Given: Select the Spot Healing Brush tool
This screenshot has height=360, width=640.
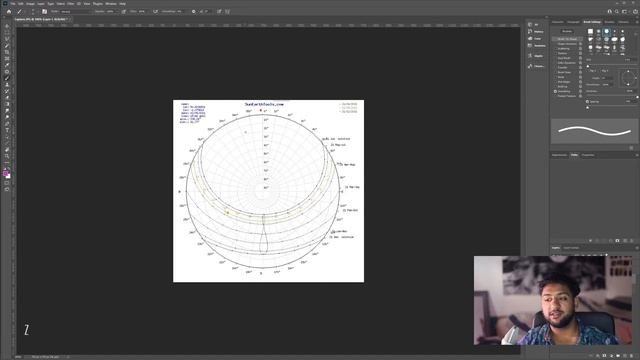Looking at the screenshot, I should click(x=7, y=71).
